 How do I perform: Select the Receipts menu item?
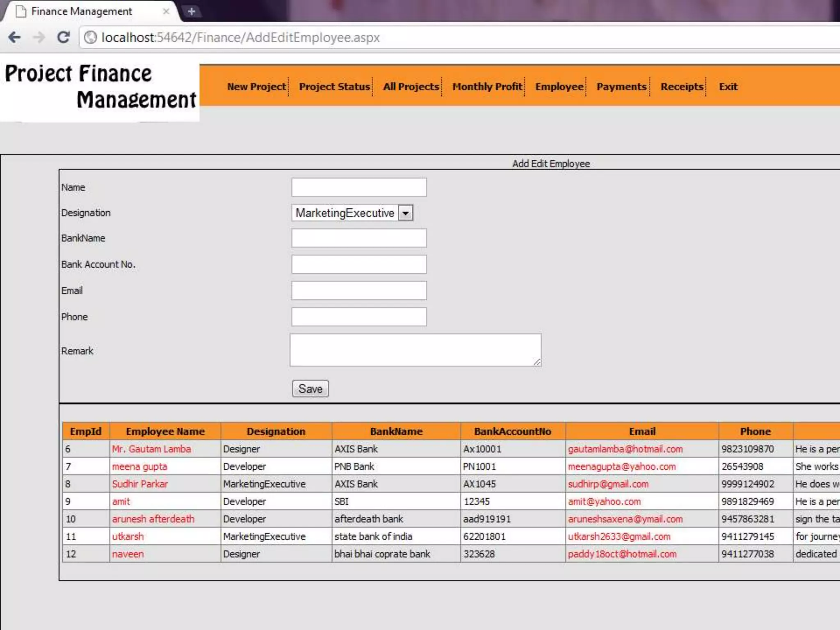click(682, 87)
